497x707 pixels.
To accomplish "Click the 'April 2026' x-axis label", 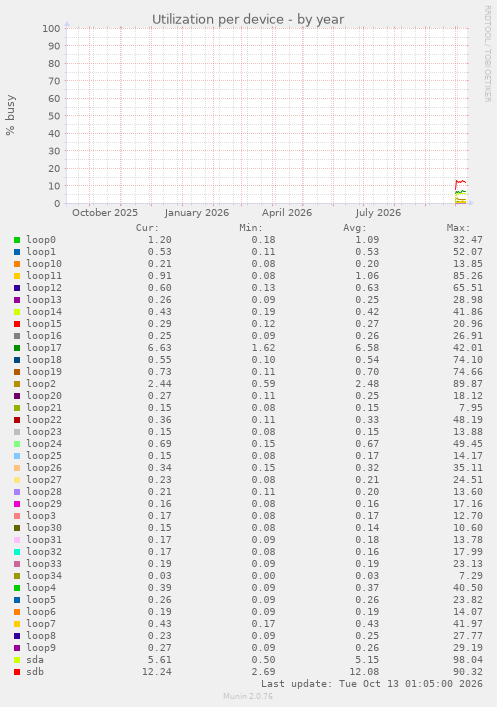I will click(x=287, y=213).
